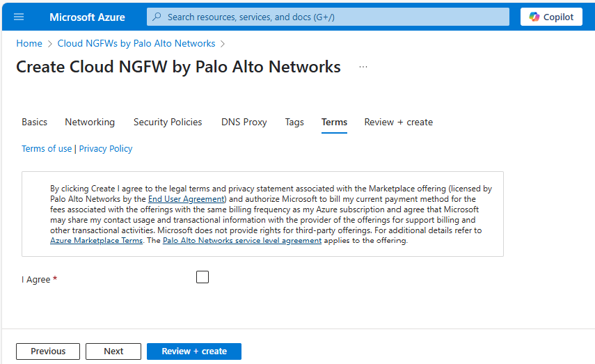Open the ellipsis more options menu
The height and width of the screenshot is (364, 595).
(x=363, y=67)
